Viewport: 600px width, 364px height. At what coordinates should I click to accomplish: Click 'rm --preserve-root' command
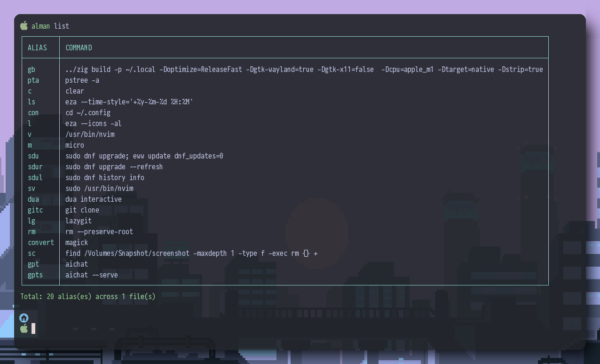coord(99,232)
